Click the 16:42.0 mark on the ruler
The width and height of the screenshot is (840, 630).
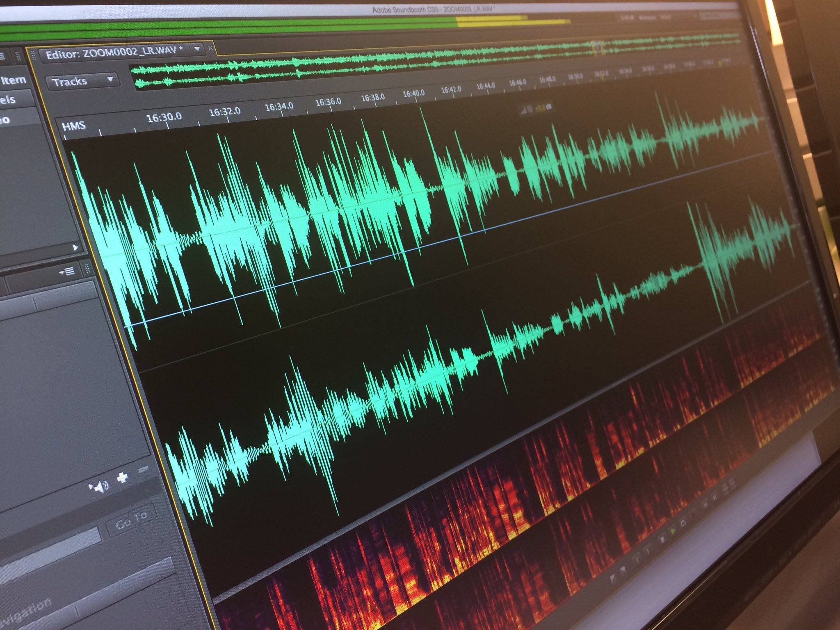451,89
